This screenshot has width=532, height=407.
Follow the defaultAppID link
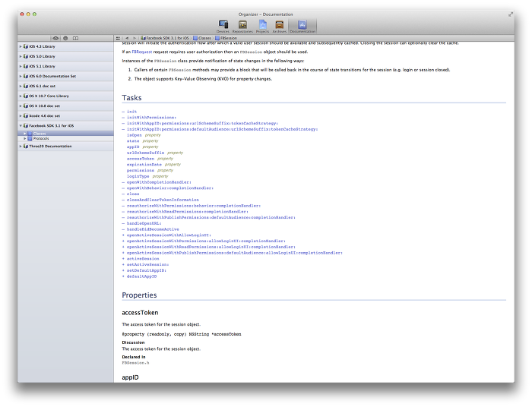pos(142,276)
